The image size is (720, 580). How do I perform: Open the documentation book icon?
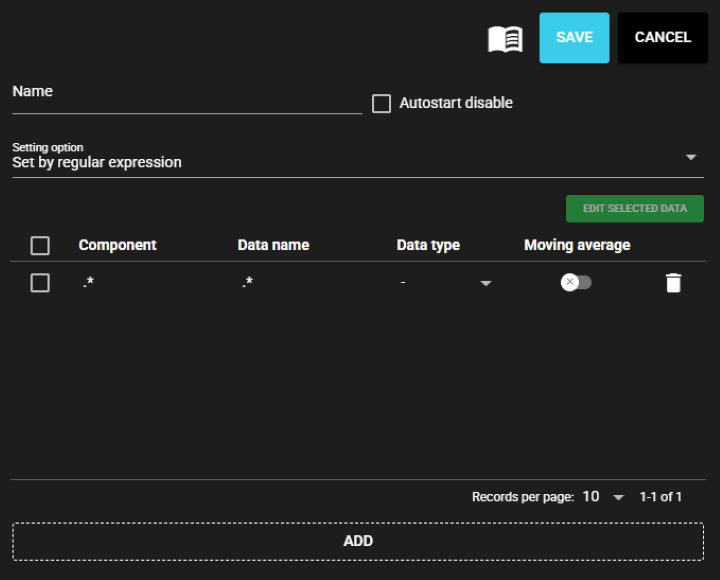[505, 39]
